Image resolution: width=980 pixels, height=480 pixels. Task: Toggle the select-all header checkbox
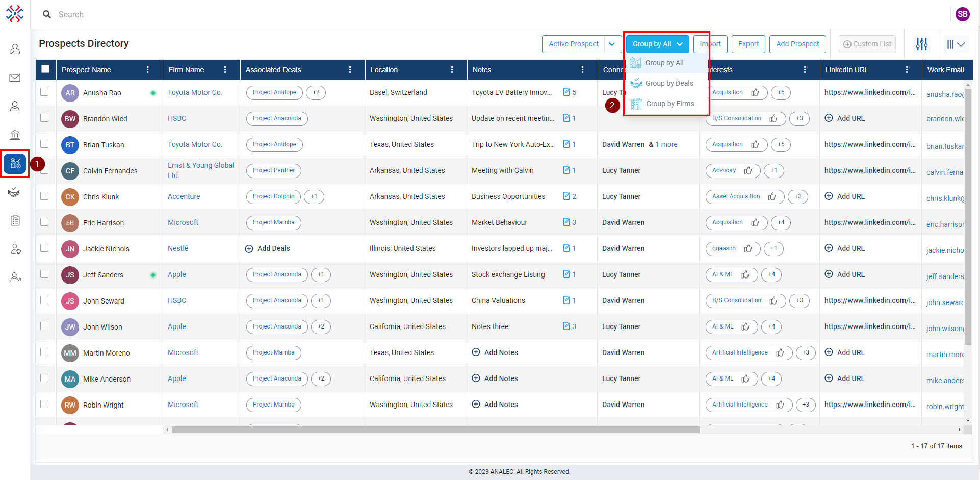click(45, 69)
